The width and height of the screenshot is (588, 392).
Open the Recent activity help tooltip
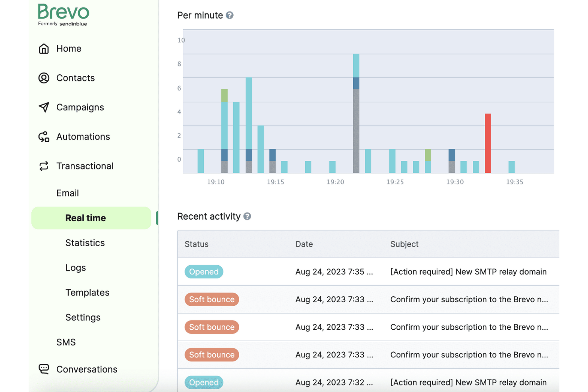point(247,216)
